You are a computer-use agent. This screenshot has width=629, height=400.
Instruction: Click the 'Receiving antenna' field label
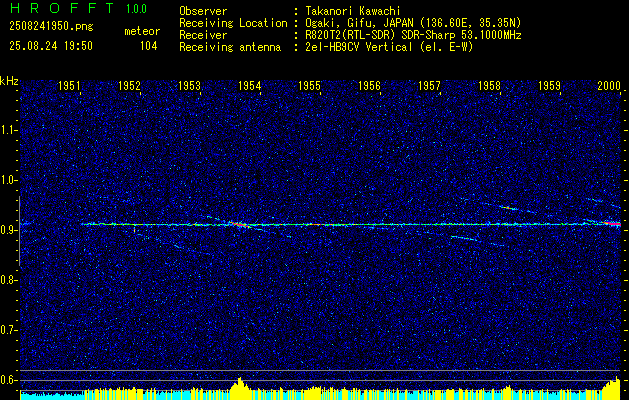pos(230,47)
